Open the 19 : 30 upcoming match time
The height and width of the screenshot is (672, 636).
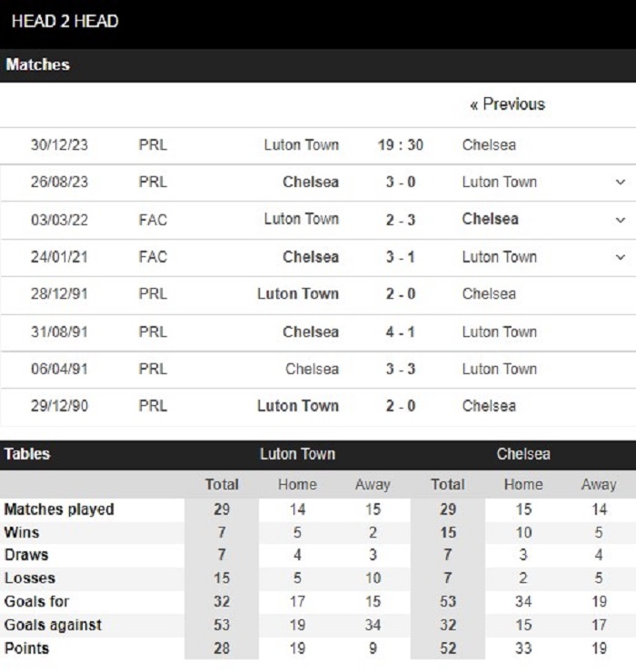(x=400, y=145)
